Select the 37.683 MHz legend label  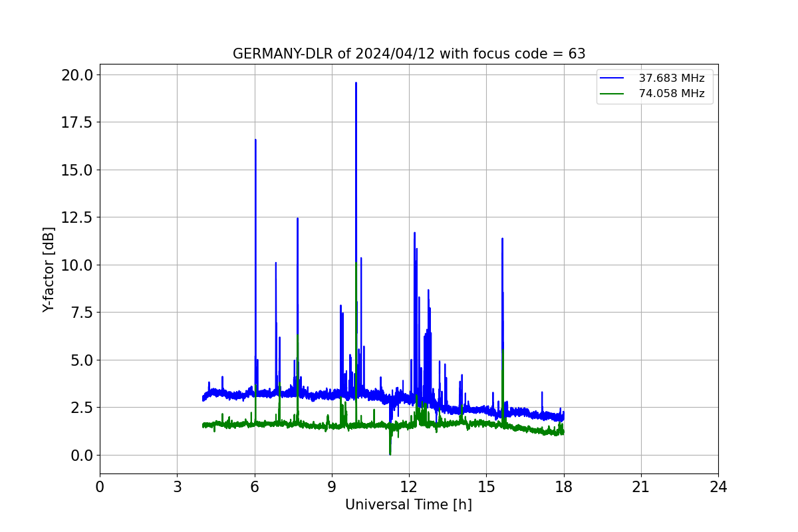coord(672,78)
